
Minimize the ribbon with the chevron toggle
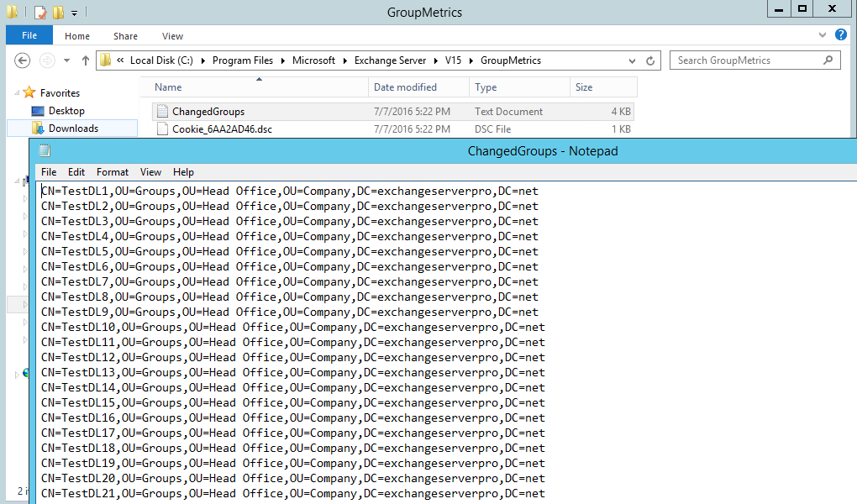point(822,35)
